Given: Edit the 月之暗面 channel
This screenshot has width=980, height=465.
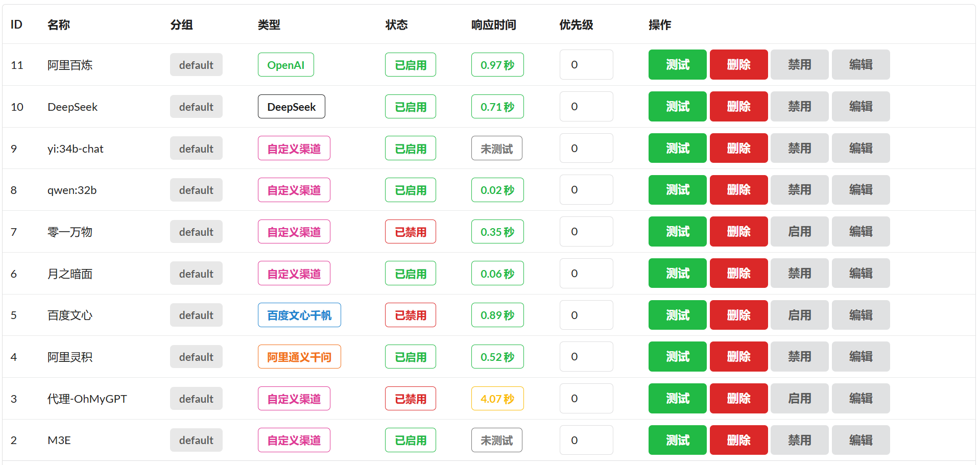Looking at the screenshot, I should pyautogui.click(x=861, y=274).
